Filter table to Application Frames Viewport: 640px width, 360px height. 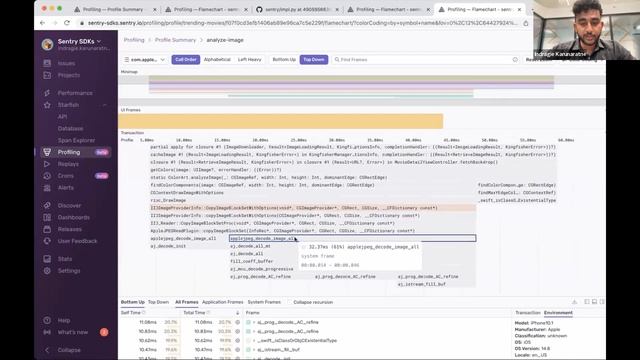point(222,302)
